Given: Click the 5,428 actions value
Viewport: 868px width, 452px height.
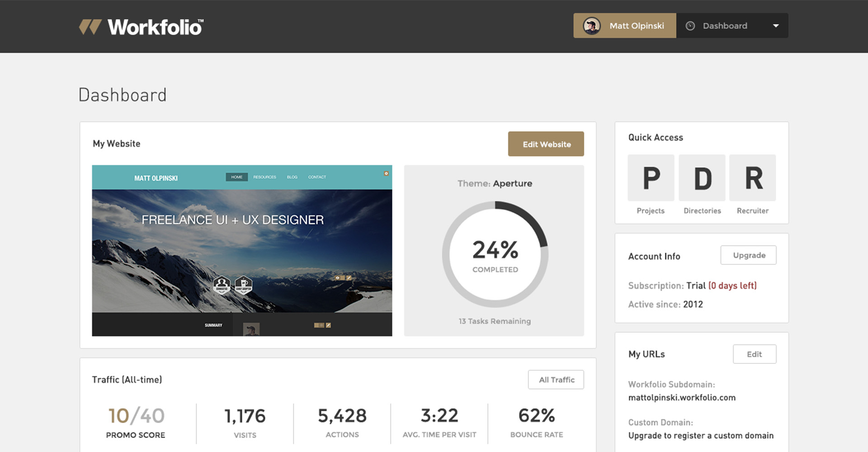Looking at the screenshot, I should 342,415.
